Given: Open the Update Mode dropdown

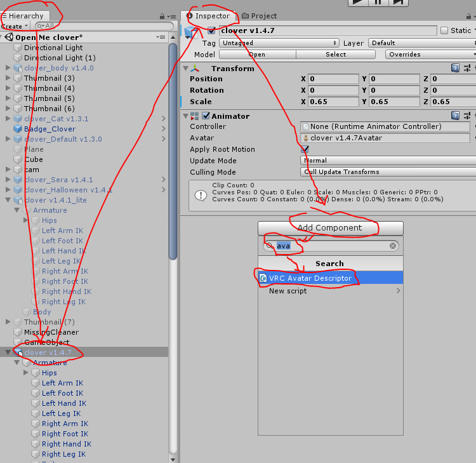Looking at the screenshot, I should tap(388, 161).
